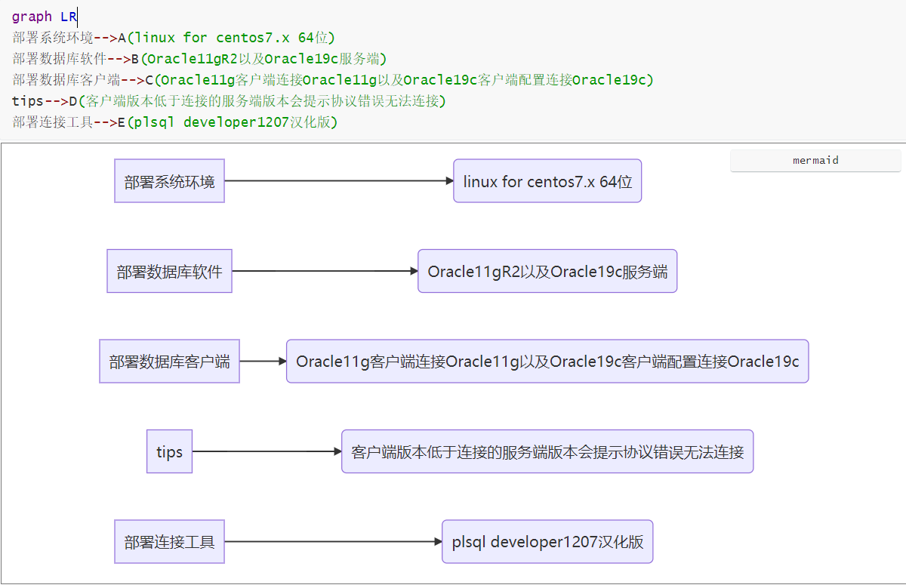Screen dimensions: 906x588
Task: Click code line defining node E
Action: coord(174,122)
